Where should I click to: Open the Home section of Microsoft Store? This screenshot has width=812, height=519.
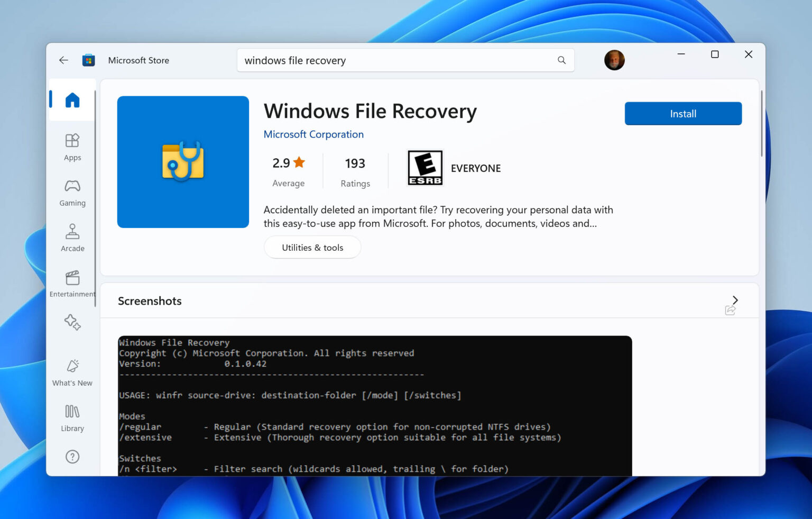coord(72,100)
